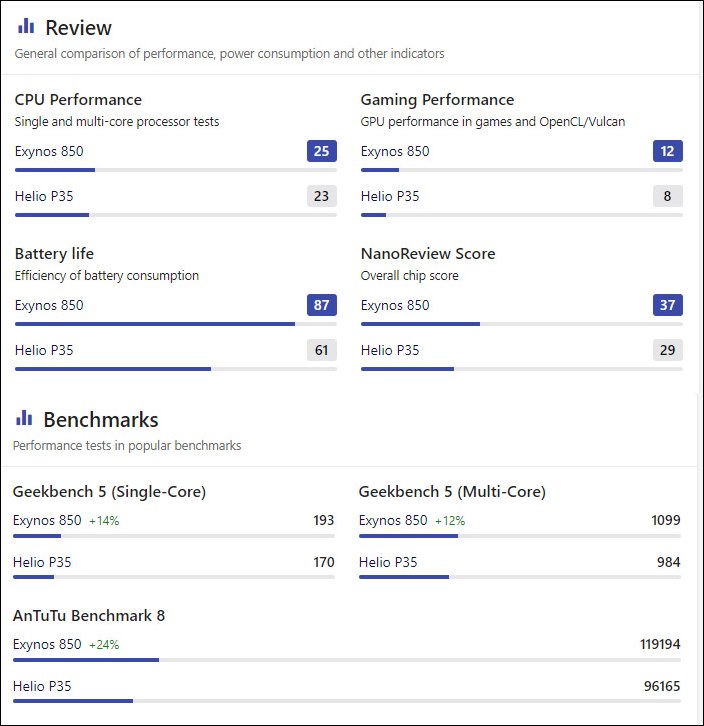Click the Helio P35 gaming score badge 8

667,196
